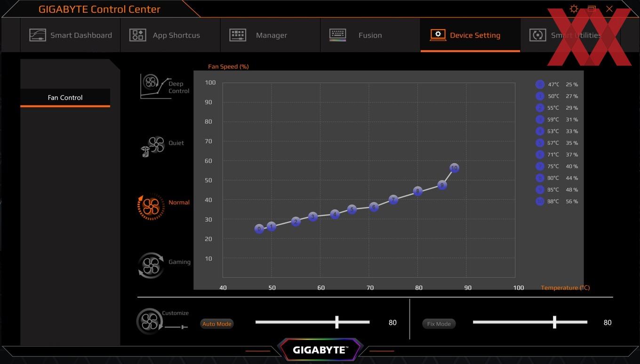Select curve point 6 on graph

pyautogui.click(x=374, y=207)
